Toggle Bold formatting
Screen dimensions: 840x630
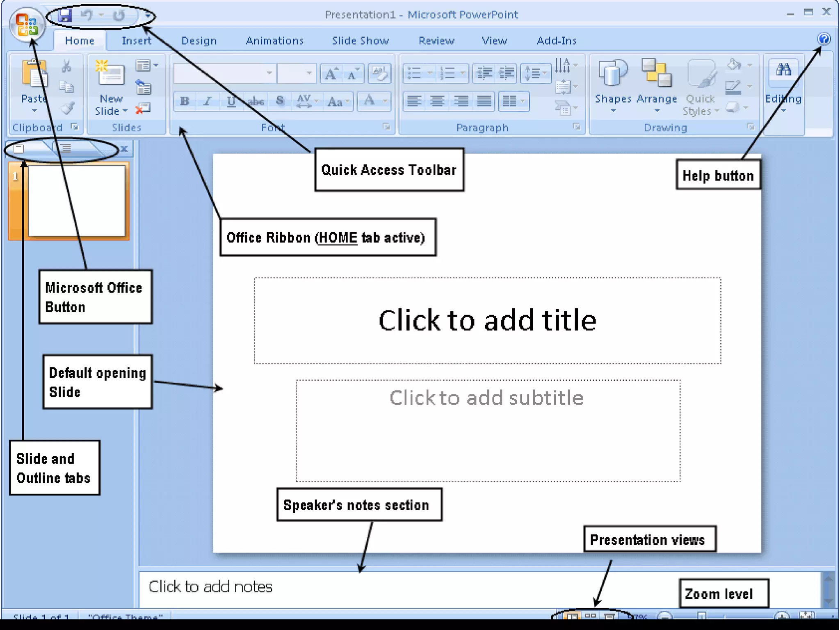[x=185, y=101]
